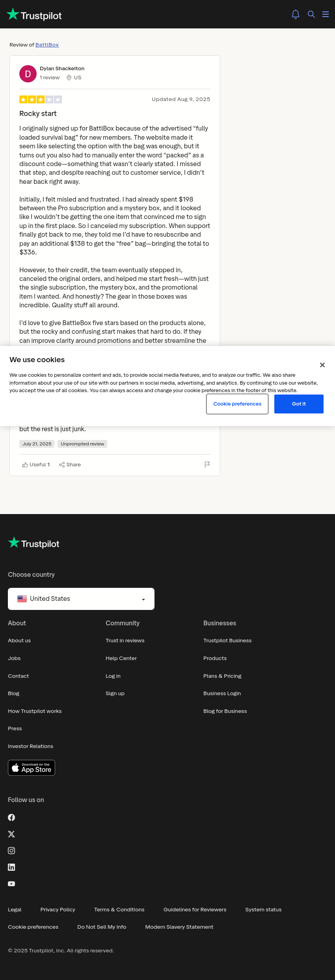Screen dimensions: 335x980
Task: Open the Privacy Policy link
Action: pyautogui.click(x=58, y=910)
